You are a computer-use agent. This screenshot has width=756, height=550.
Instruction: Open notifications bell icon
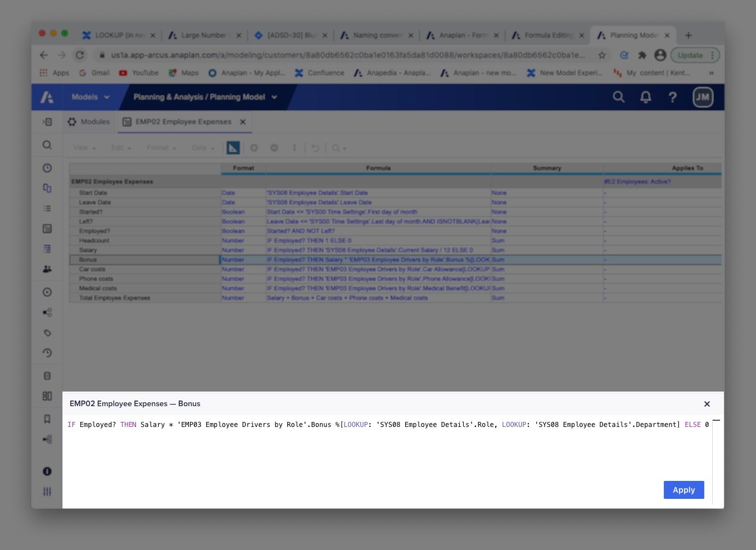click(646, 97)
